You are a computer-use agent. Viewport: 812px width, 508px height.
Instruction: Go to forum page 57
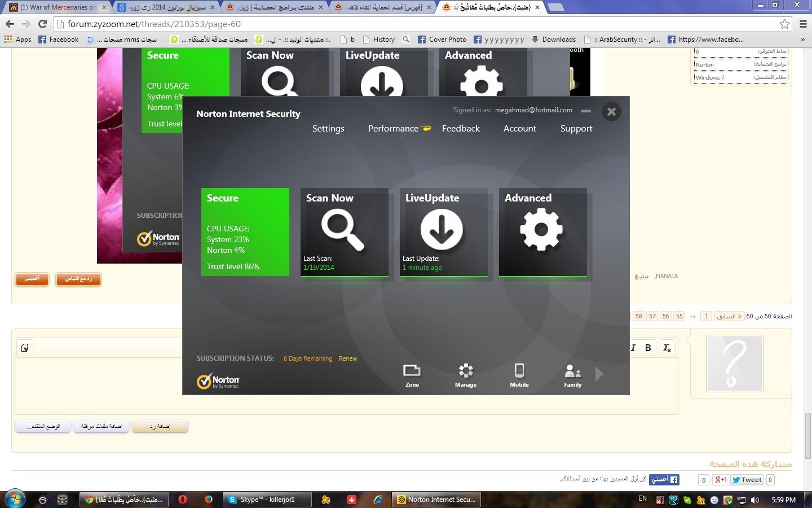[652, 316]
